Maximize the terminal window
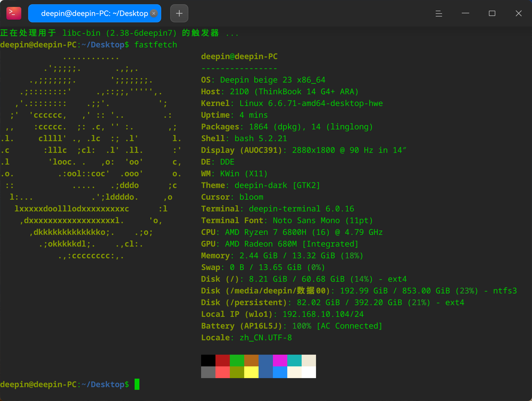Viewport: 532px width, 401px height. click(492, 13)
